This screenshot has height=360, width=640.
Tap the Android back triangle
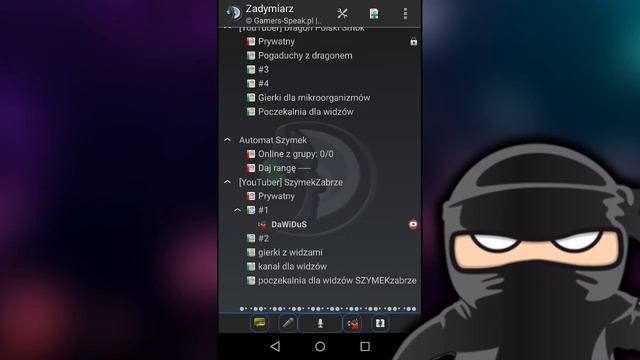click(x=276, y=347)
